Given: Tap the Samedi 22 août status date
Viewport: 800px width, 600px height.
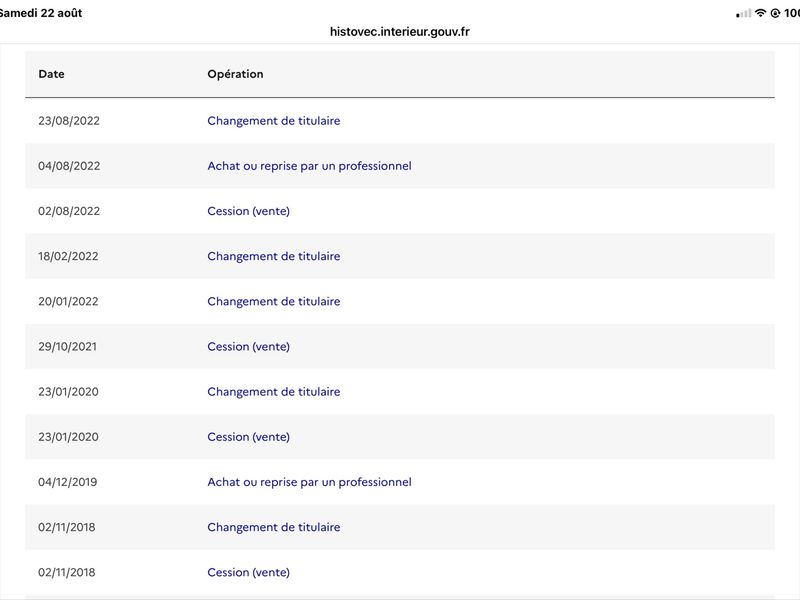Looking at the screenshot, I should coord(41,13).
